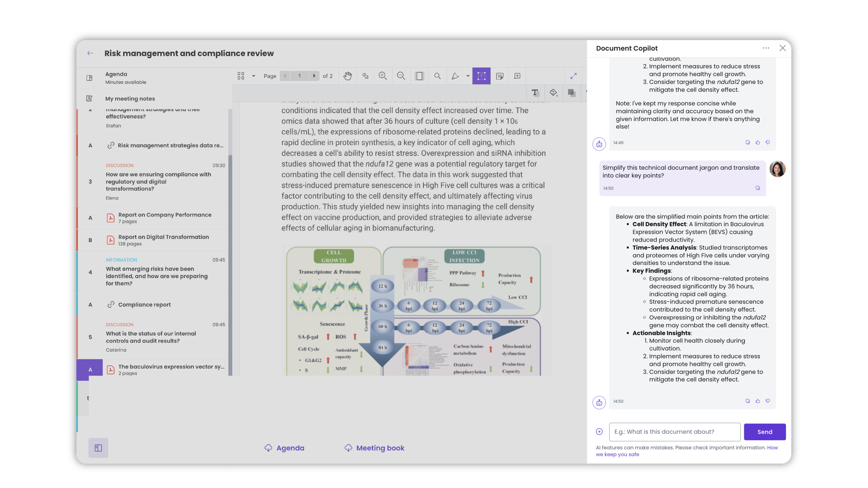Image resolution: width=868 pixels, height=488 pixels.
Task: Open the page thumbnails grid view
Action: click(241, 76)
